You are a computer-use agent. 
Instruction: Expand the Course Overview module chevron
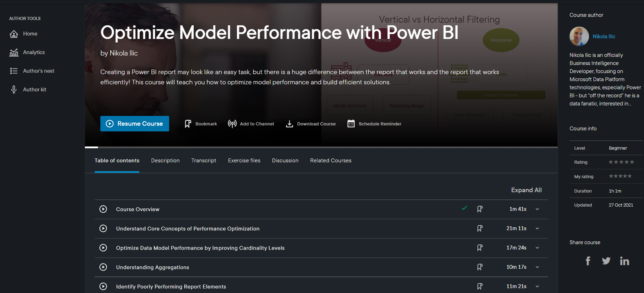click(537, 209)
